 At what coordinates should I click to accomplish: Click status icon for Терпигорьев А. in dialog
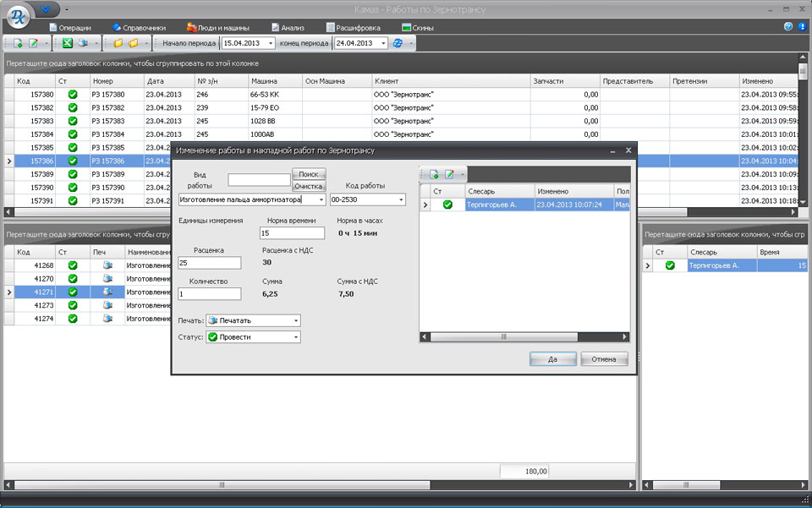tap(447, 205)
